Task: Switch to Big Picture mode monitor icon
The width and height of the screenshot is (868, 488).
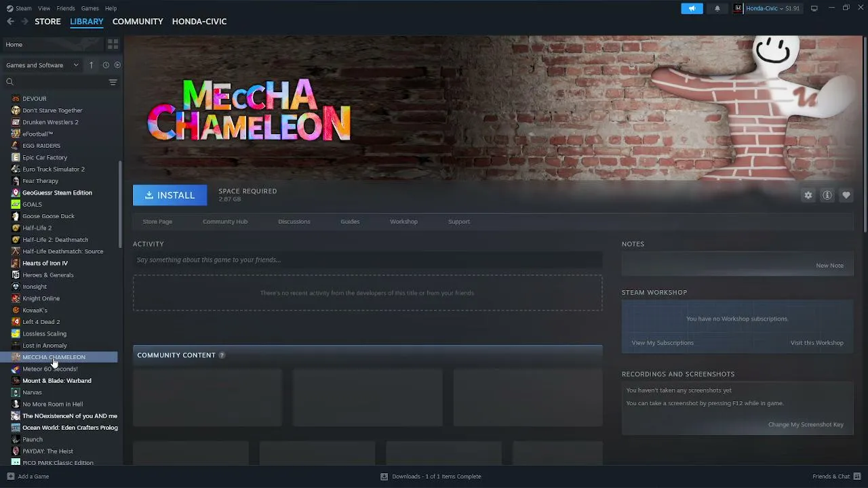Action: 814,8
